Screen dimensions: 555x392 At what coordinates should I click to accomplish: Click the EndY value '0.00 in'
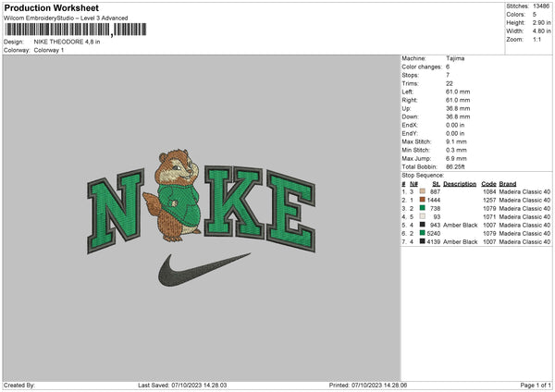[x=455, y=133]
